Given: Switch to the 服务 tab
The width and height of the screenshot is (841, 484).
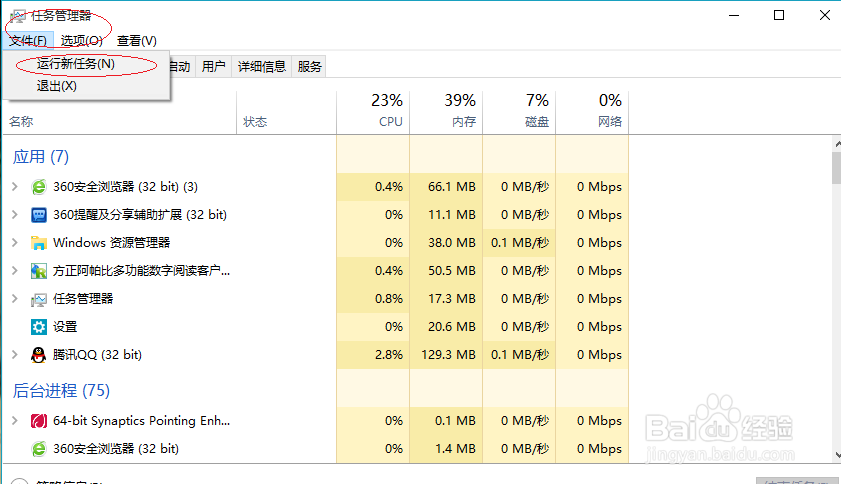Looking at the screenshot, I should click(310, 67).
